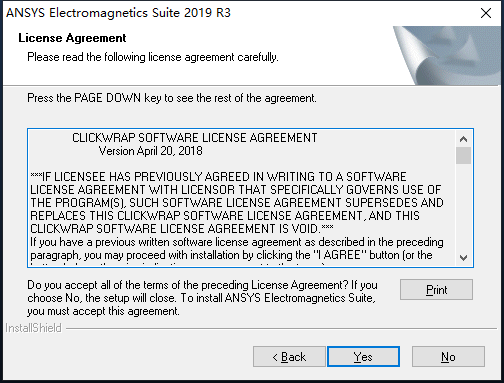Click the license text scroll up arrow
This screenshot has height=383, width=504.
click(463, 139)
